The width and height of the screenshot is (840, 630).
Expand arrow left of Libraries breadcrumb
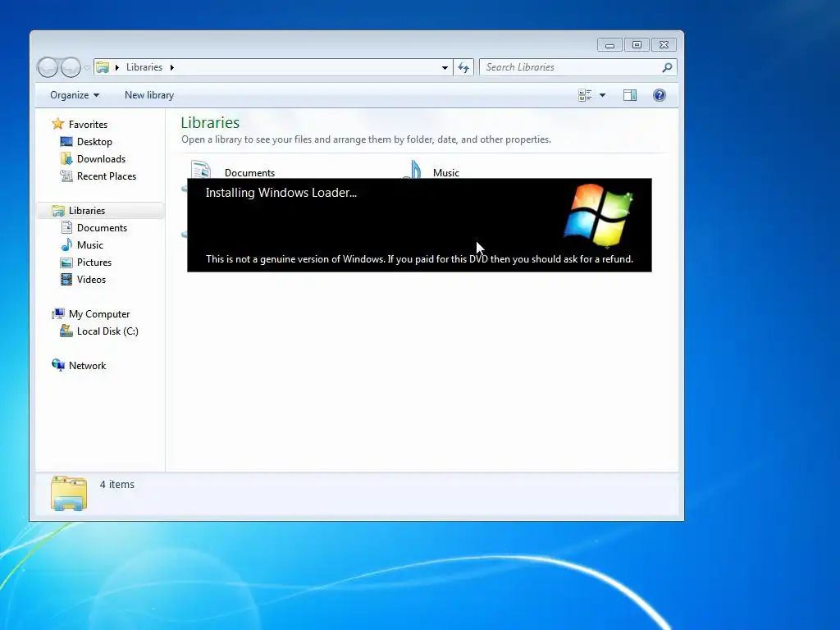[x=116, y=67]
